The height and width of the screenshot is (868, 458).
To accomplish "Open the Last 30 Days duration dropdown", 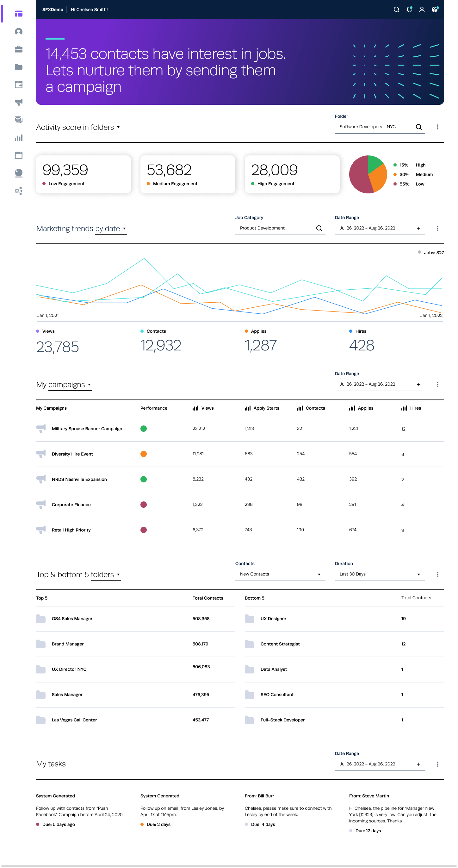I will click(380, 574).
